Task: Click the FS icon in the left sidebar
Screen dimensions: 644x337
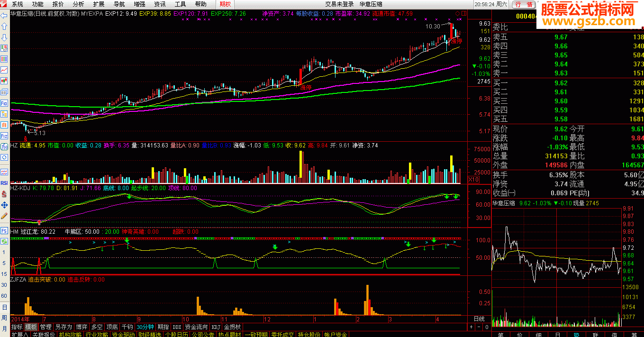Action: 4,231
